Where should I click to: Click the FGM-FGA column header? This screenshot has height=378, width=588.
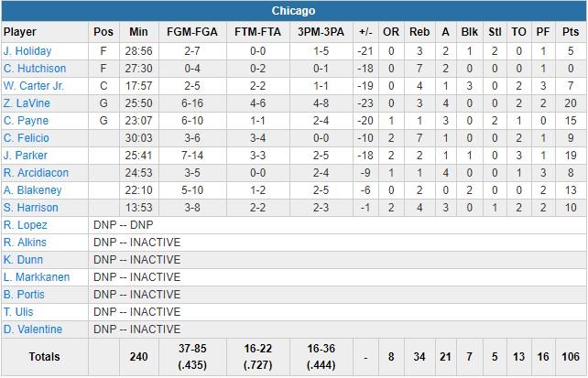(x=191, y=32)
